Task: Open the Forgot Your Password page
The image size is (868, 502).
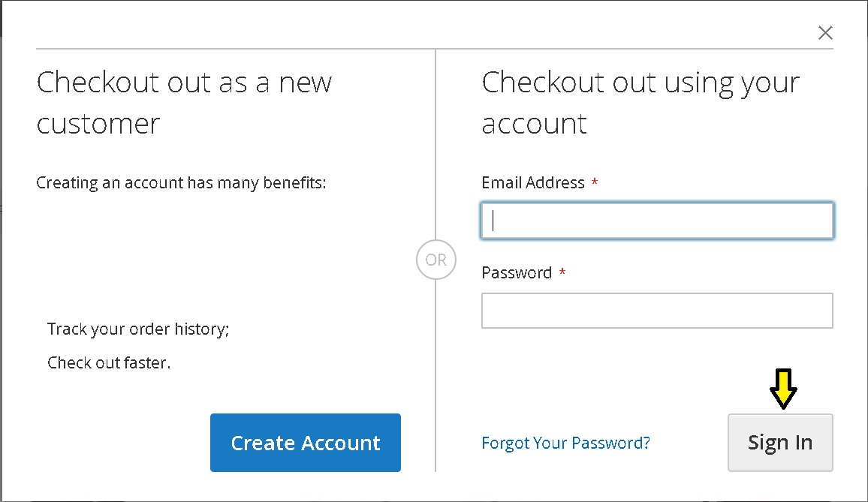Action: tap(565, 443)
